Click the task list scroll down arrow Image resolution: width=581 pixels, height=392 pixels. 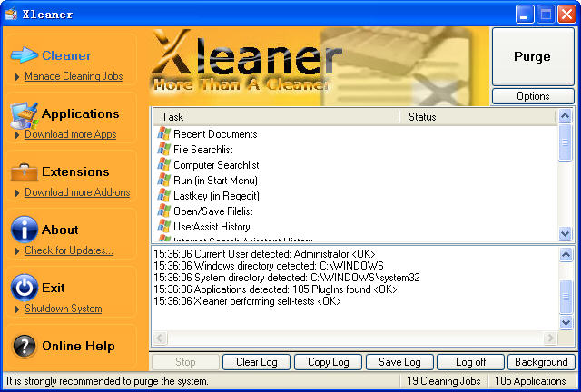pos(565,233)
